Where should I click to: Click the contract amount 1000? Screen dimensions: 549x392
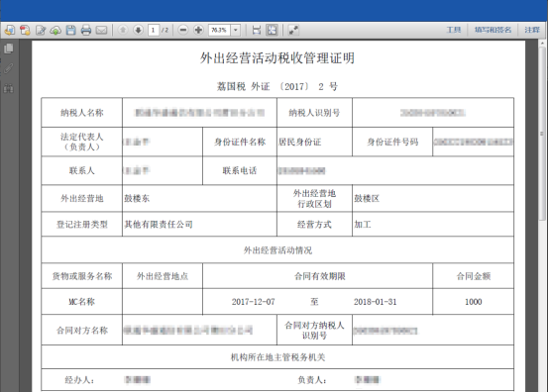coord(474,302)
